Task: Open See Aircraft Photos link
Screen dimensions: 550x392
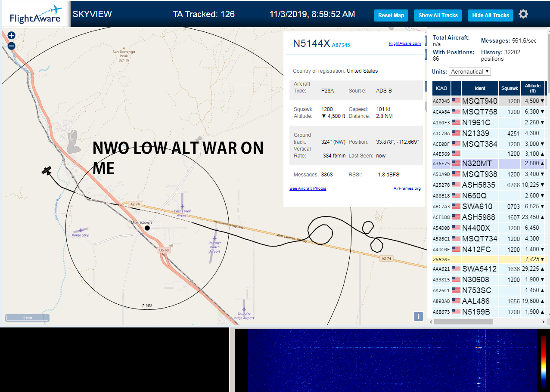Action: coord(308,188)
